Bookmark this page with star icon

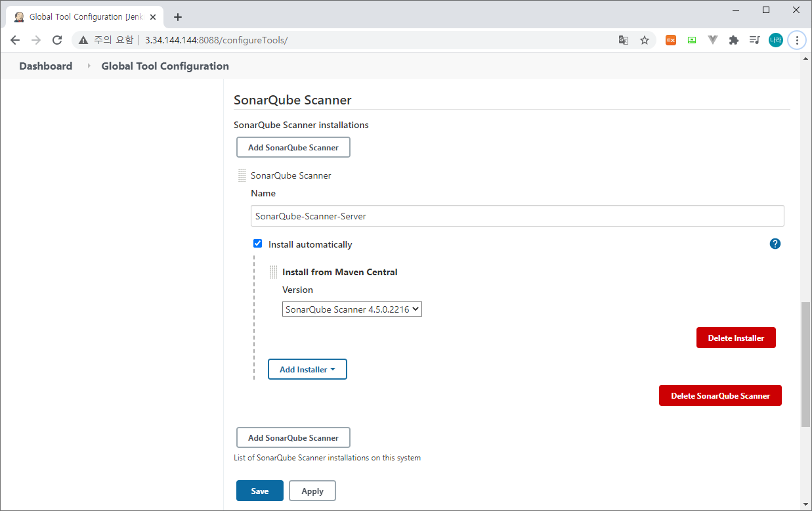point(645,40)
